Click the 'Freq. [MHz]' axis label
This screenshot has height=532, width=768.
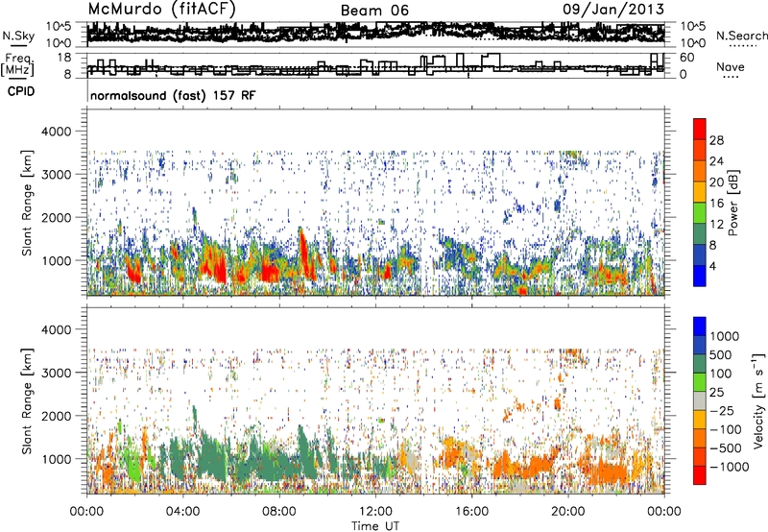tap(17, 65)
